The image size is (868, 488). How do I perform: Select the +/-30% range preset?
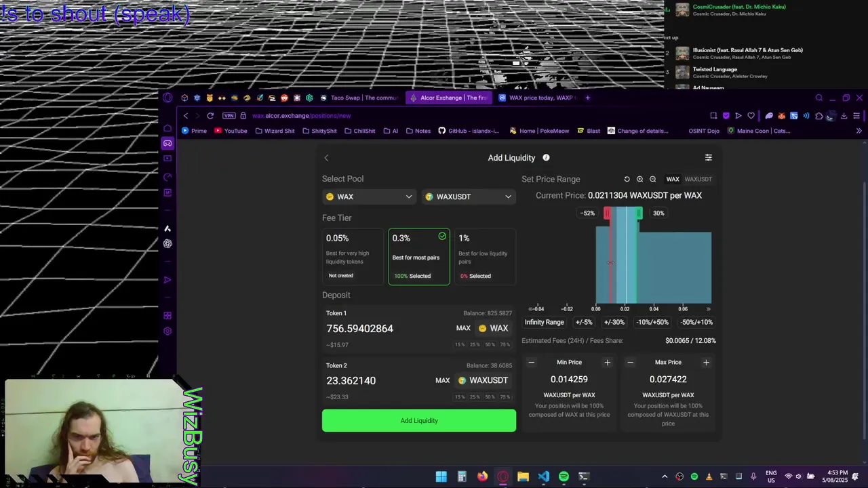[614, 322]
